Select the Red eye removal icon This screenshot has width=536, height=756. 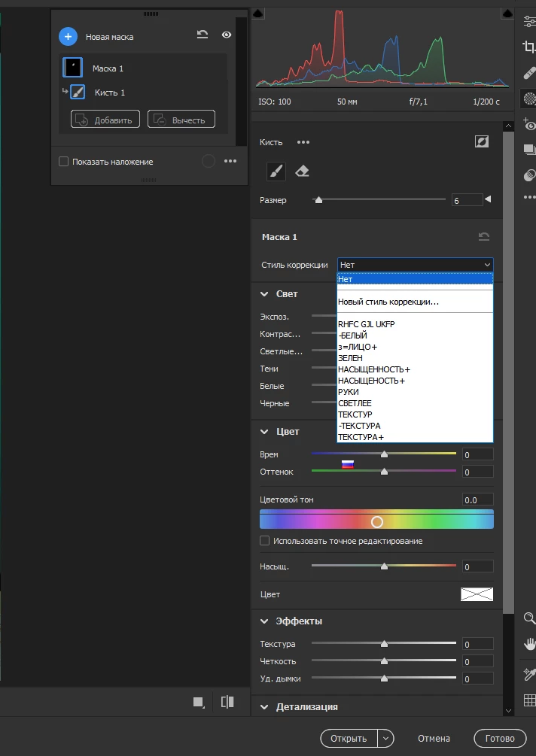tap(529, 124)
